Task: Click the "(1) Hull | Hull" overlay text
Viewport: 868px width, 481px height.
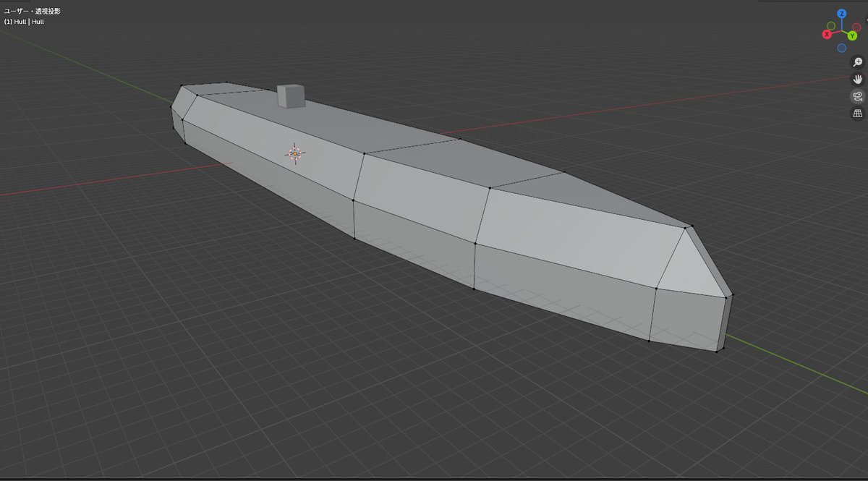Action: (24, 22)
